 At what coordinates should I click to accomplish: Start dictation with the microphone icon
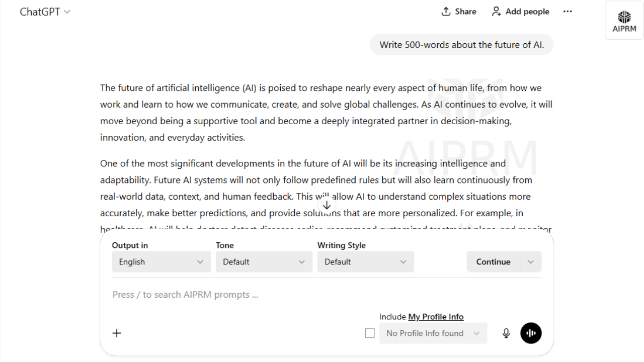point(506,333)
